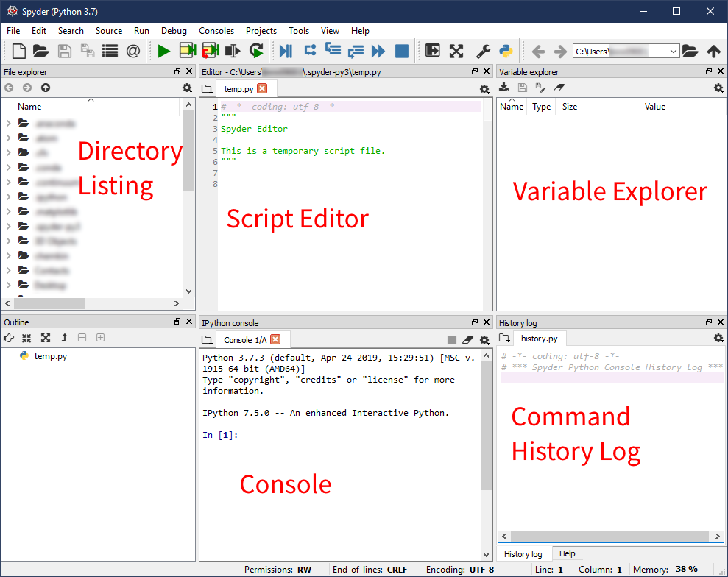The width and height of the screenshot is (728, 577).
Task: Click the Save all files icon
Action: point(88,51)
